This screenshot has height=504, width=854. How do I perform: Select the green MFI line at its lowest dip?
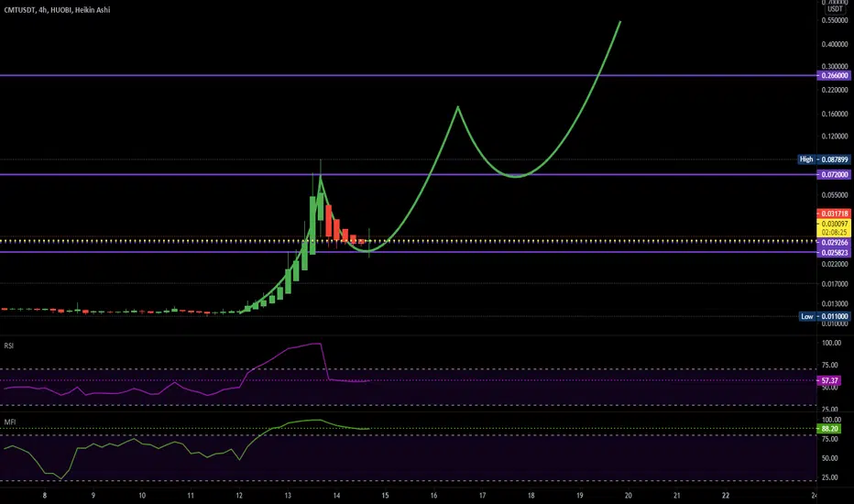pos(60,478)
